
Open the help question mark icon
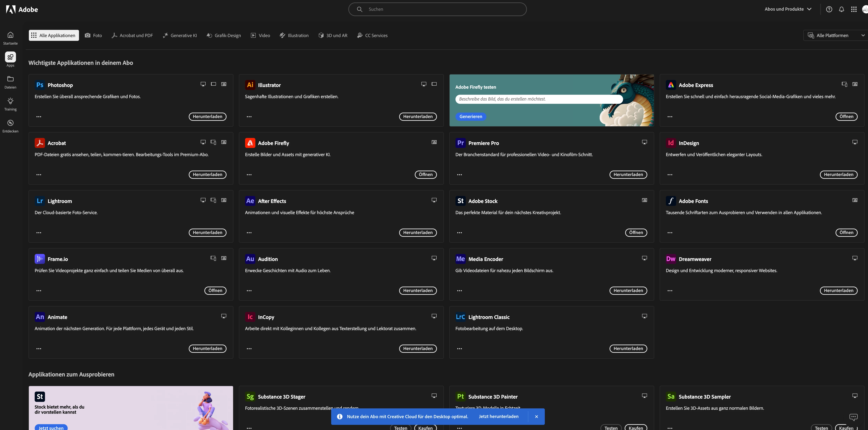coord(829,9)
